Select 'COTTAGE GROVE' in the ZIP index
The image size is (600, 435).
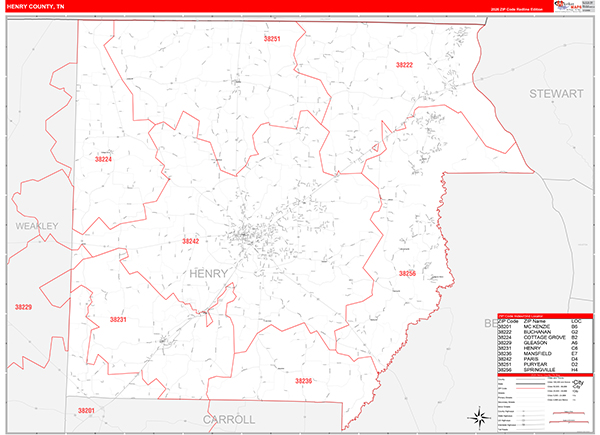coord(545,337)
